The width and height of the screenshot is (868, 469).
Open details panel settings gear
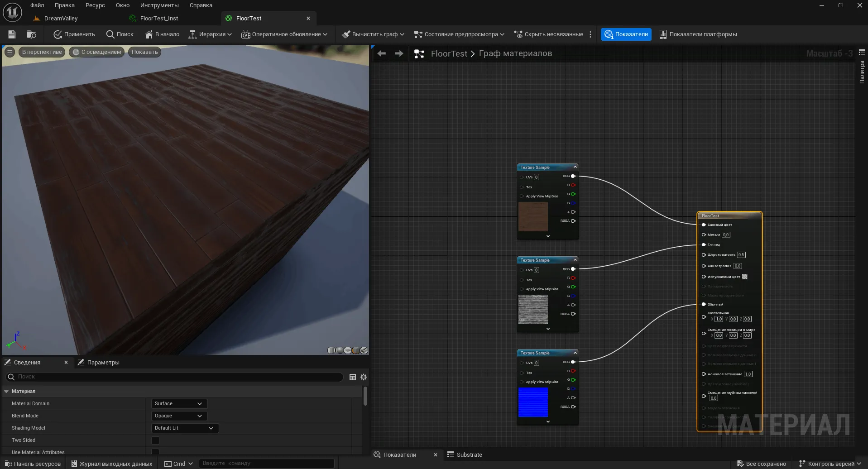point(363,377)
